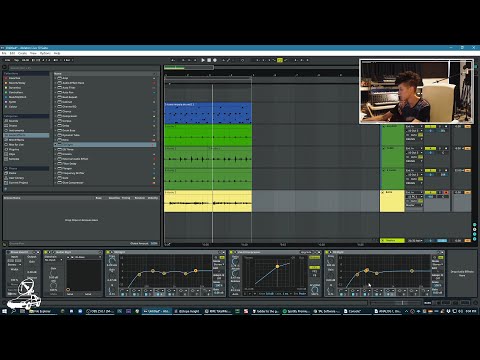
Task: Select the blue MIDI clip
Action: [208, 113]
